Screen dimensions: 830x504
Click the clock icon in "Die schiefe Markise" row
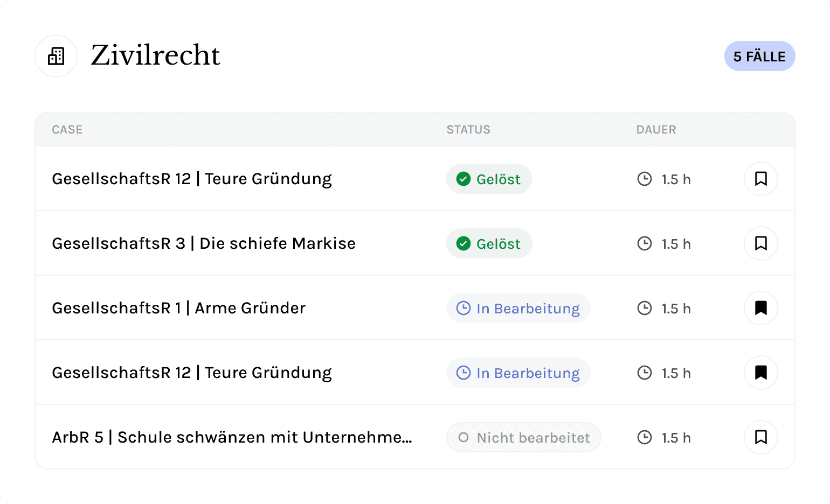click(645, 243)
